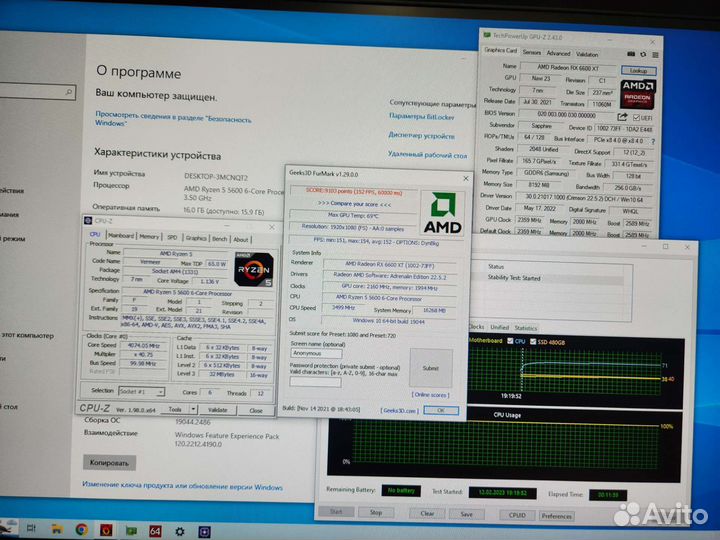Open Task View on the taskbar
Image resolution: width=720 pixels, height=540 pixels.
[31, 528]
